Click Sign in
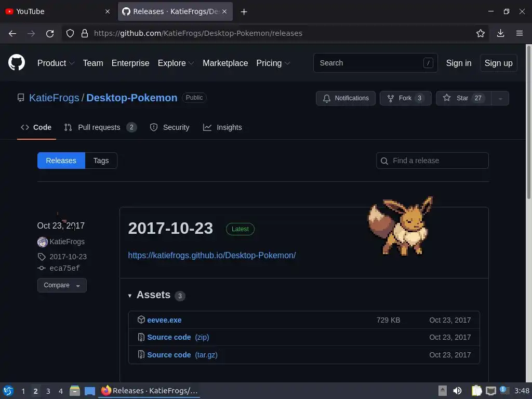 (x=458, y=63)
